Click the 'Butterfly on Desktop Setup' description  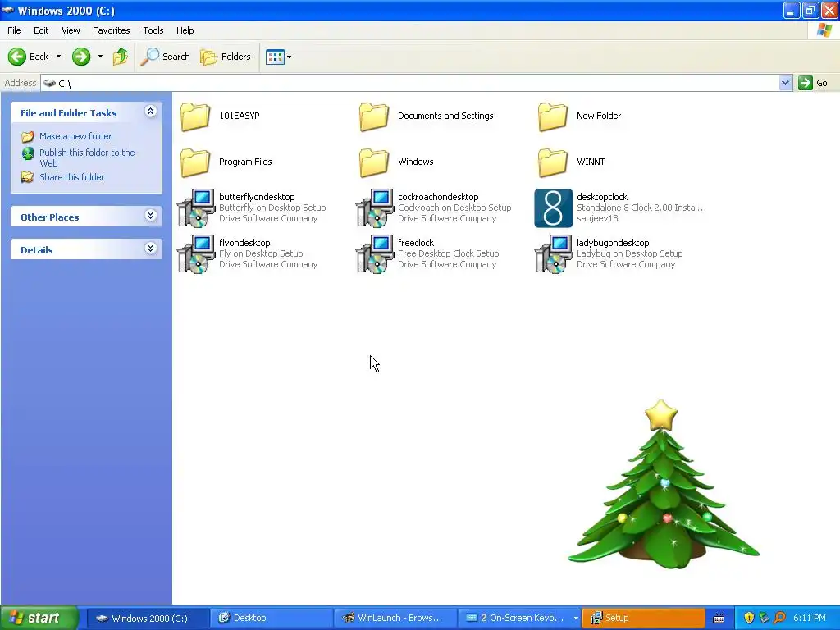272,208
